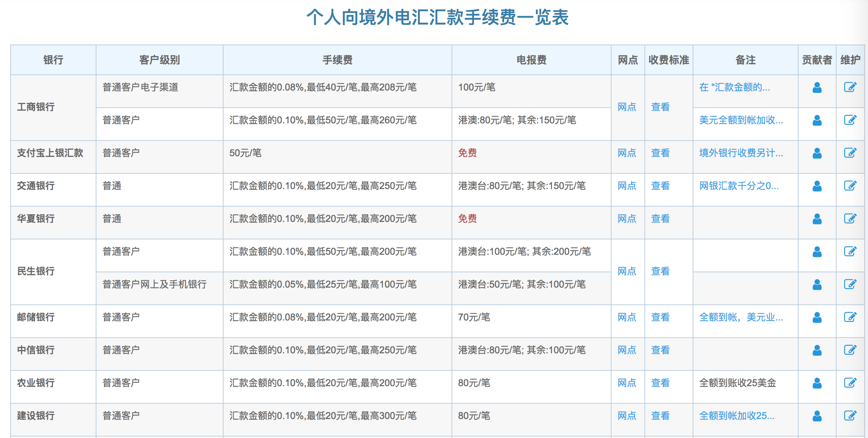This screenshot has height=438, width=868.
Task: Click contributor icon for 交通银行 row
Action: (817, 186)
